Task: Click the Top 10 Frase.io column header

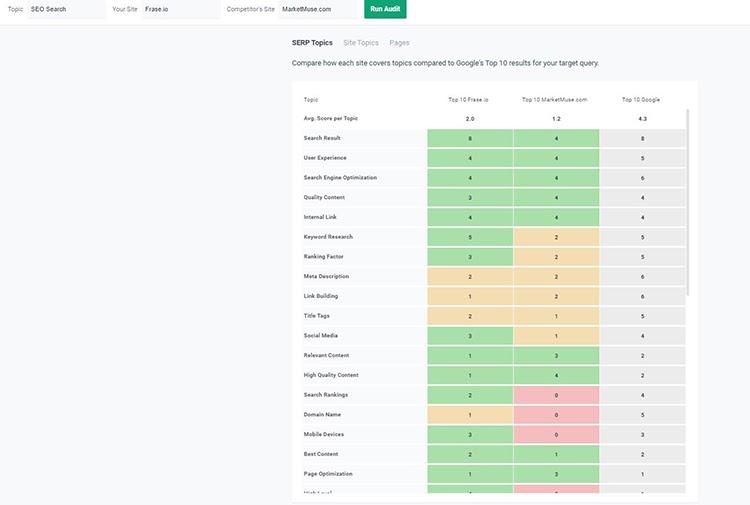Action: coord(468,99)
